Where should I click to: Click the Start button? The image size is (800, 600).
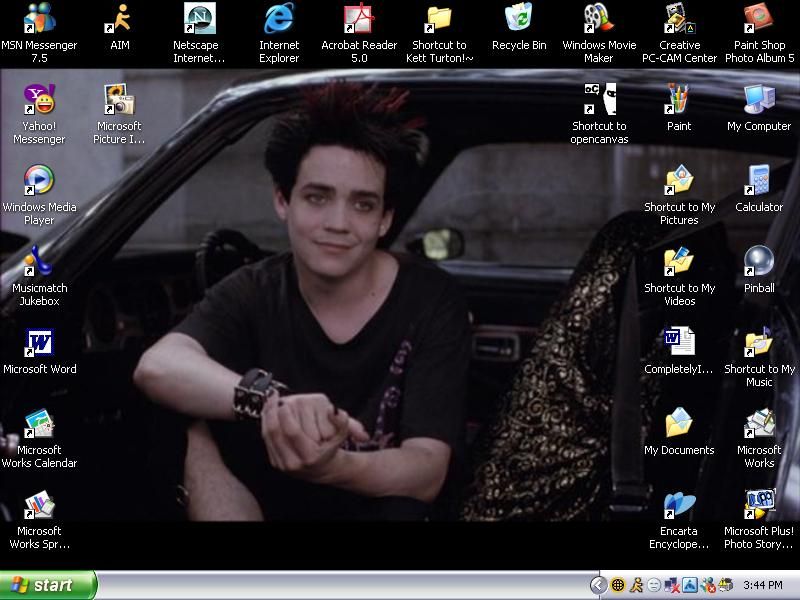(x=48, y=585)
